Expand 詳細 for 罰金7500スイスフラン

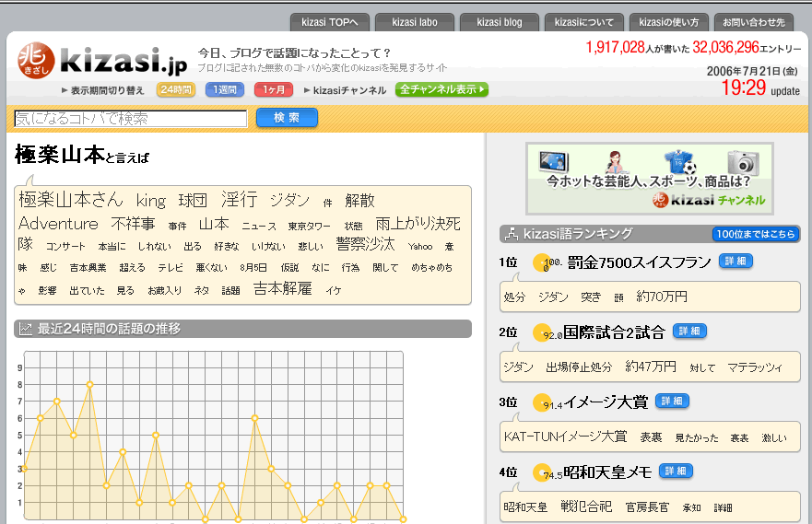736,262
